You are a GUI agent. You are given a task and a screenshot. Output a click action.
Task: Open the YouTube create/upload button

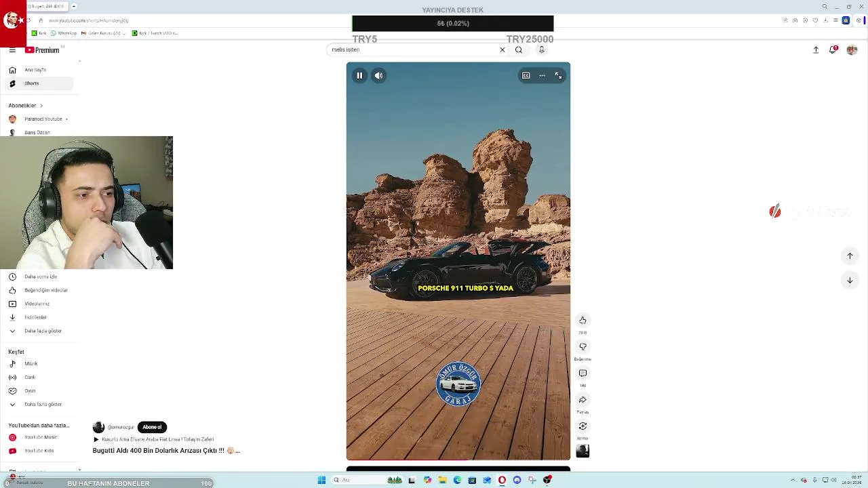[x=816, y=49]
